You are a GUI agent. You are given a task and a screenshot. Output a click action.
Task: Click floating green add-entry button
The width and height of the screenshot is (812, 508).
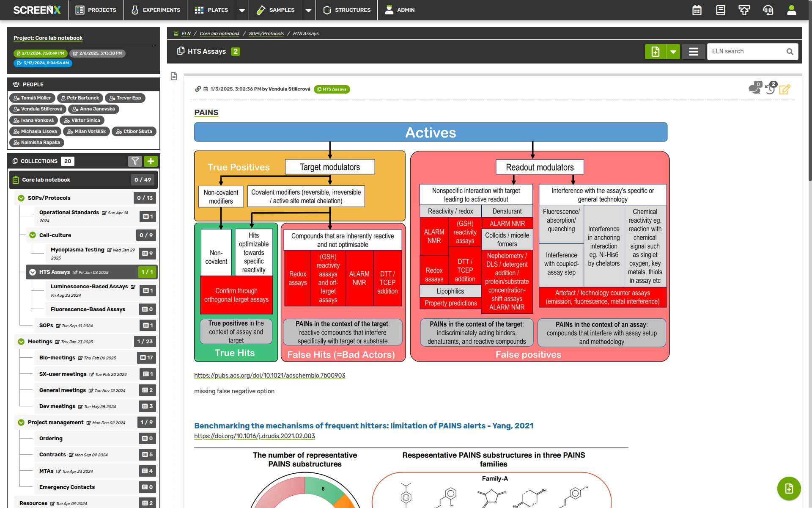pyautogui.click(x=789, y=488)
